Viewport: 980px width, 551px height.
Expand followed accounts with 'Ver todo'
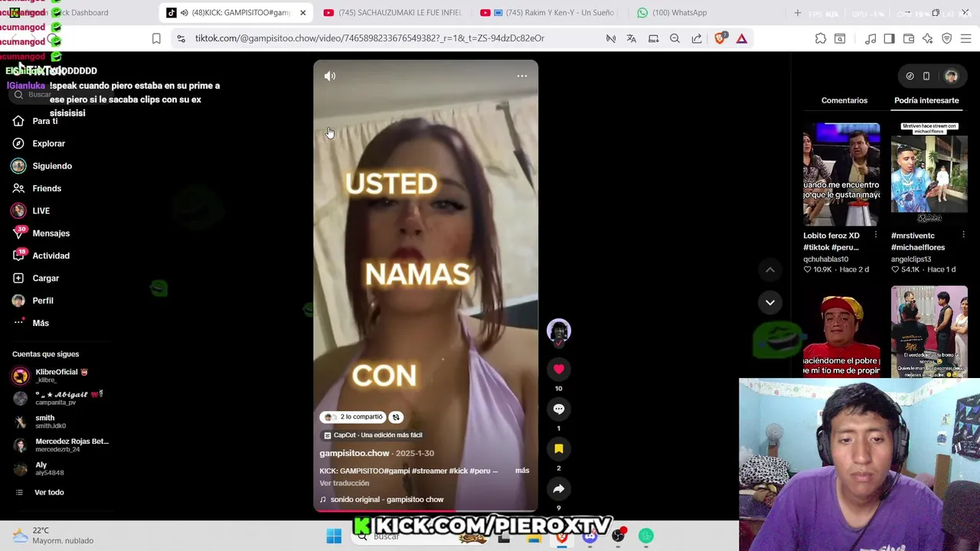point(49,492)
